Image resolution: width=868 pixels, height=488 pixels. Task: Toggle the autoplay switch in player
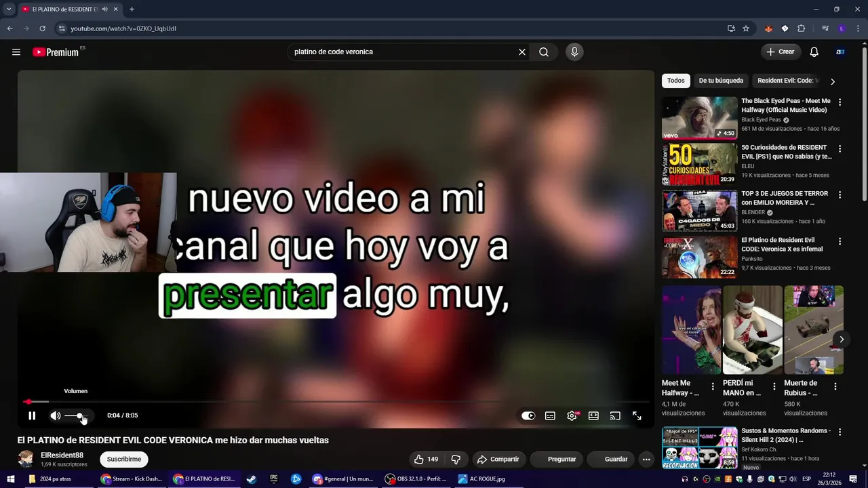pos(528,415)
